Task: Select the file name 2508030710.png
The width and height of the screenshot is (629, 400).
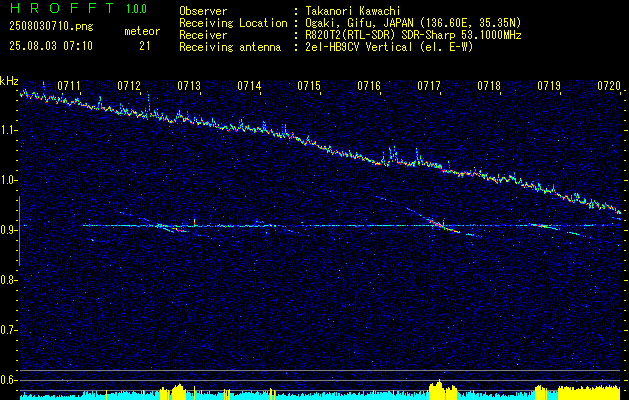Action: pyautogui.click(x=51, y=27)
